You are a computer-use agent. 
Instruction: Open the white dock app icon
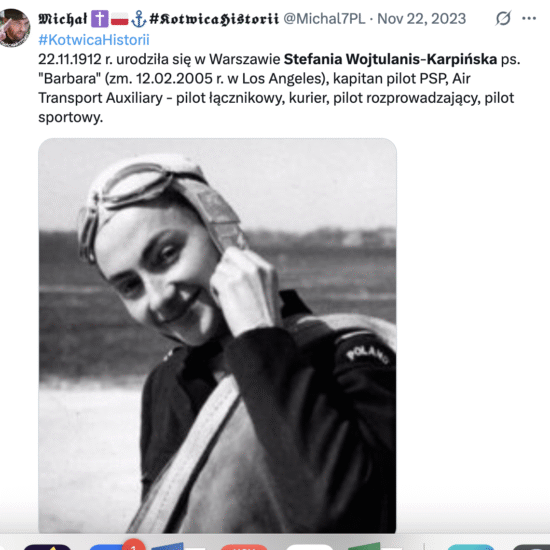click(x=309, y=547)
